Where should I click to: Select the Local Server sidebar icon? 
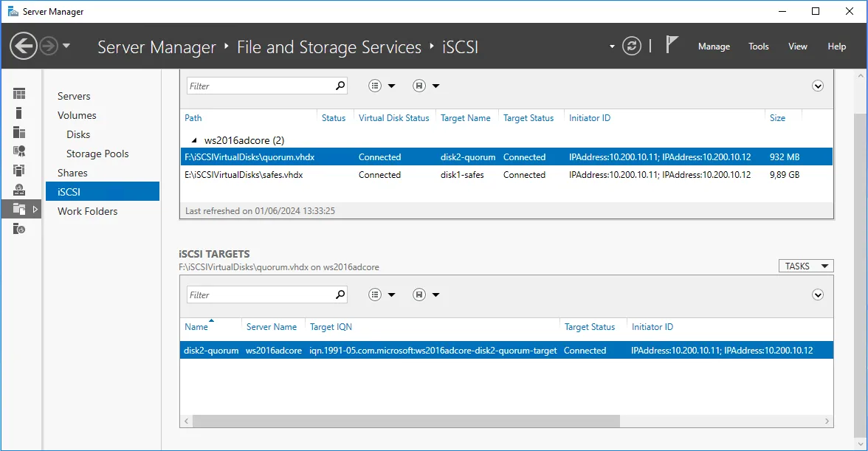point(19,113)
